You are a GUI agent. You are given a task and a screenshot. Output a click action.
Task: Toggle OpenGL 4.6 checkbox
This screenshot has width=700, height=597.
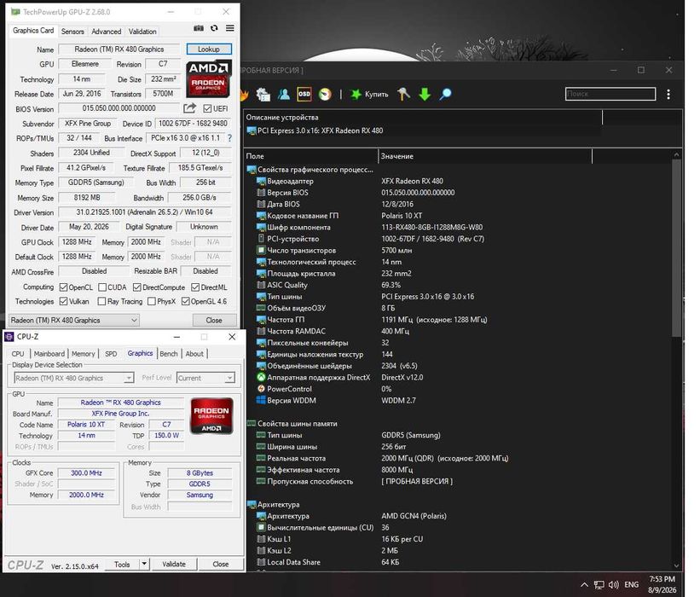tap(186, 301)
